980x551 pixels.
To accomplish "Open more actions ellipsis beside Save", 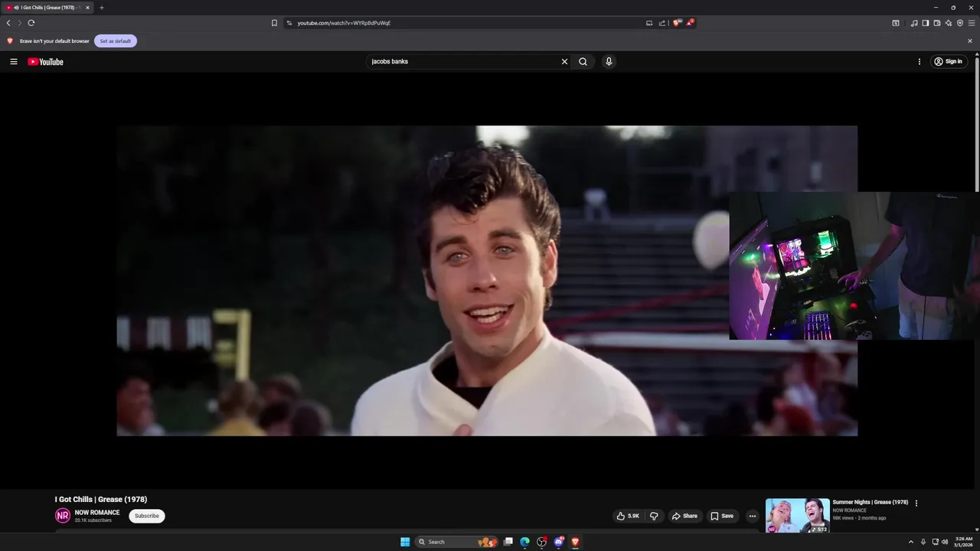I will click(x=752, y=516).
